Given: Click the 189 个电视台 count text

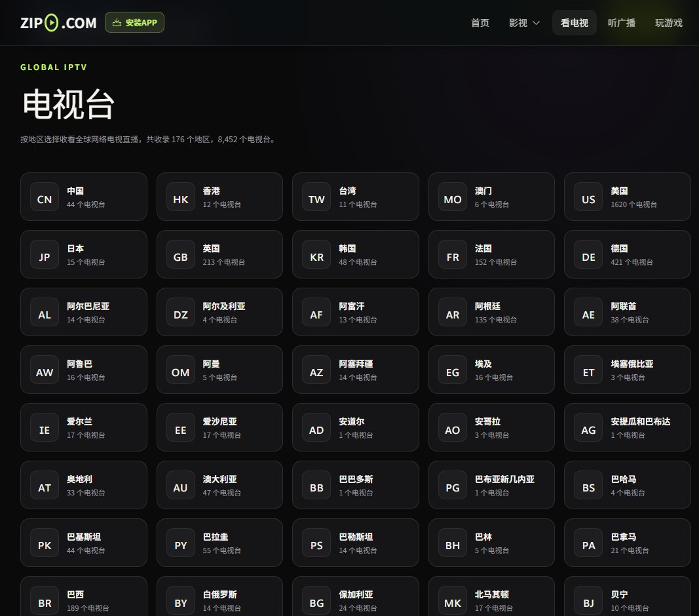Looking at the screenshot, I should coord(88,608).
